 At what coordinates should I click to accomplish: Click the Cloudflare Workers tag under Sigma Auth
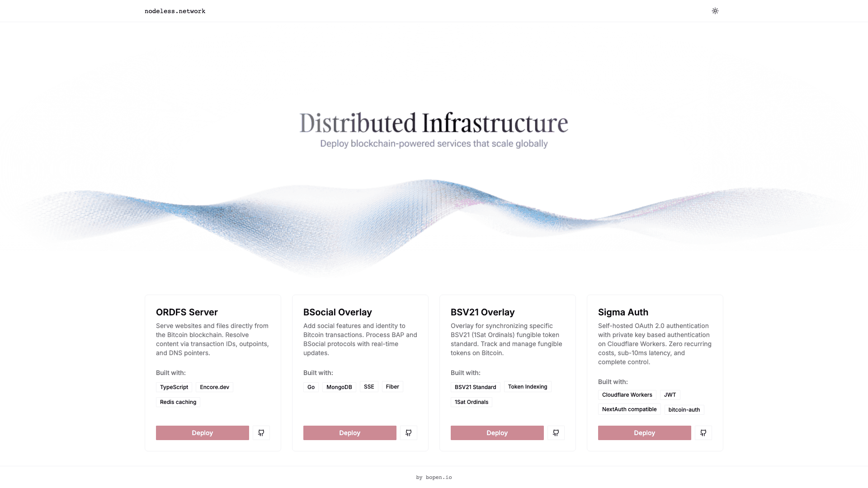627,394
